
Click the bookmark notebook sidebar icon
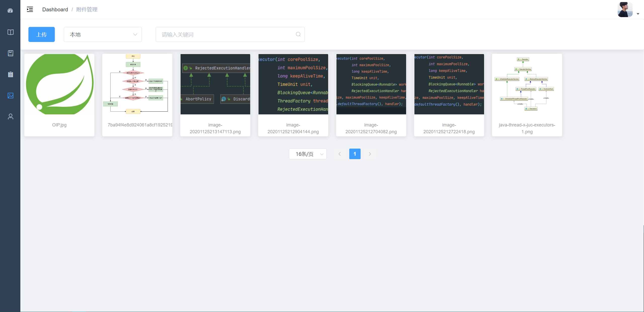point(10,53)
